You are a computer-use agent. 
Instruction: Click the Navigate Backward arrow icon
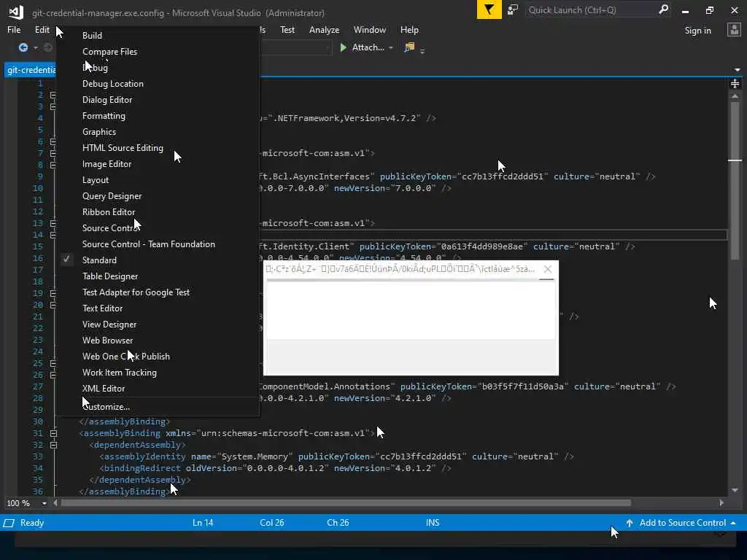click(23, 47)
